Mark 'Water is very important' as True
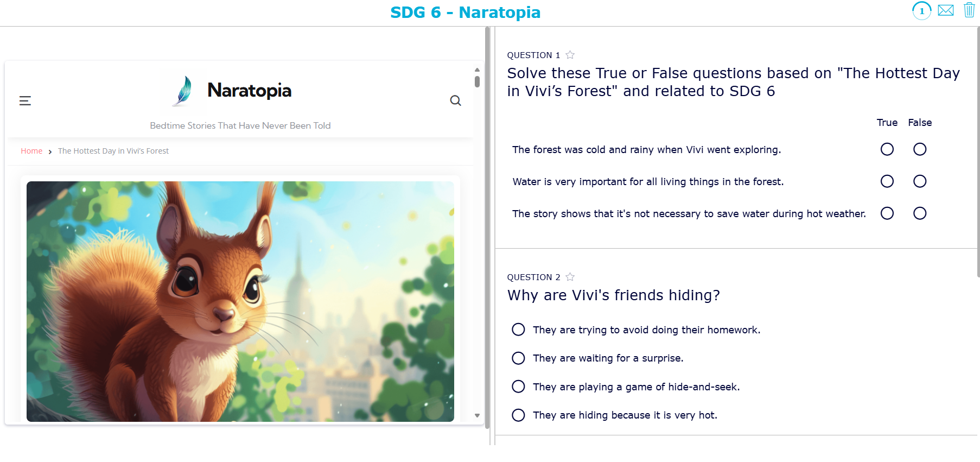This screenshot has height=462, width=980. point(887,181)
